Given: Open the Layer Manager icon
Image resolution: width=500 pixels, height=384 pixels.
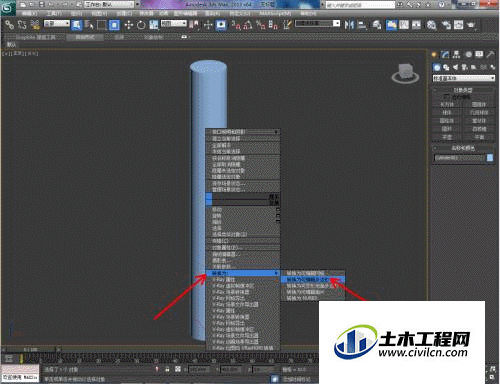Looking at the screenshot, I should coord(377,25).
